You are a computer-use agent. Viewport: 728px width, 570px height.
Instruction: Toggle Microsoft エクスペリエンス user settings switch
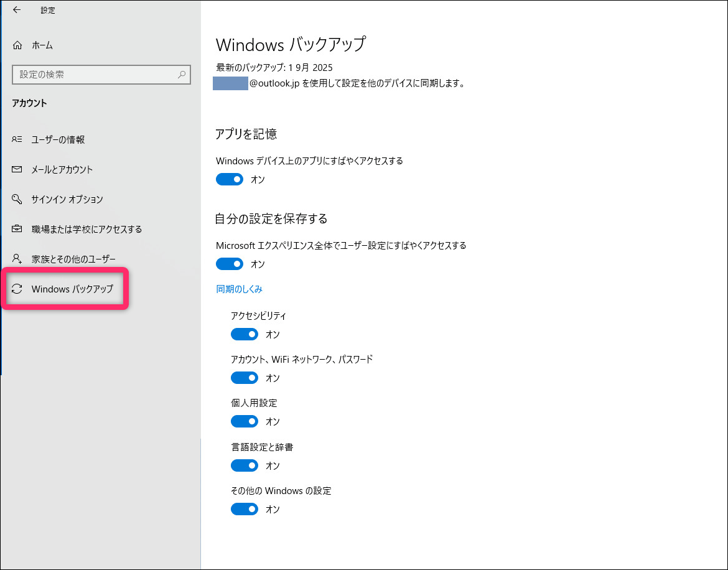[x=230, y=264]
